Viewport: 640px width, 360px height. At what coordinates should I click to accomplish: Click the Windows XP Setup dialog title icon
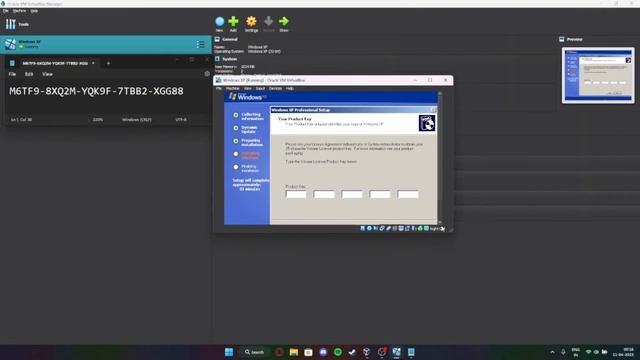[427, 123]
